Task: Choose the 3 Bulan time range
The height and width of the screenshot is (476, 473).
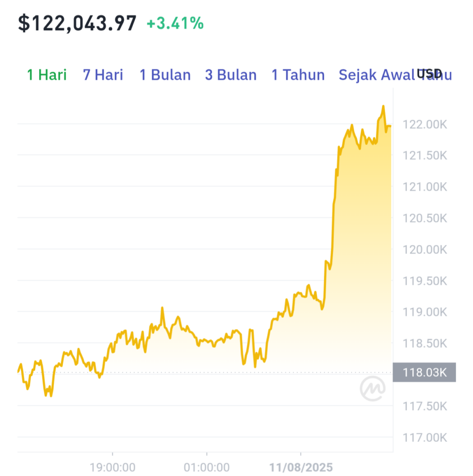Action: [x=231, y=75]
